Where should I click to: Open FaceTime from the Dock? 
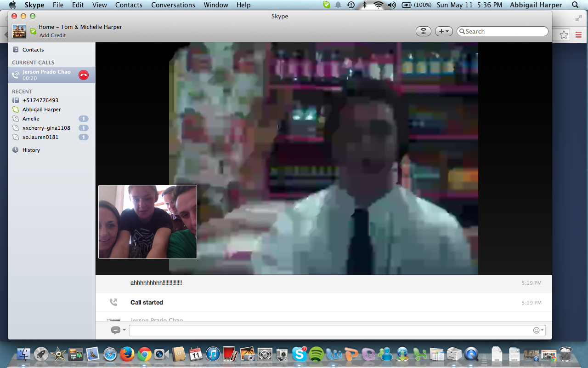(x=162, y=354)
